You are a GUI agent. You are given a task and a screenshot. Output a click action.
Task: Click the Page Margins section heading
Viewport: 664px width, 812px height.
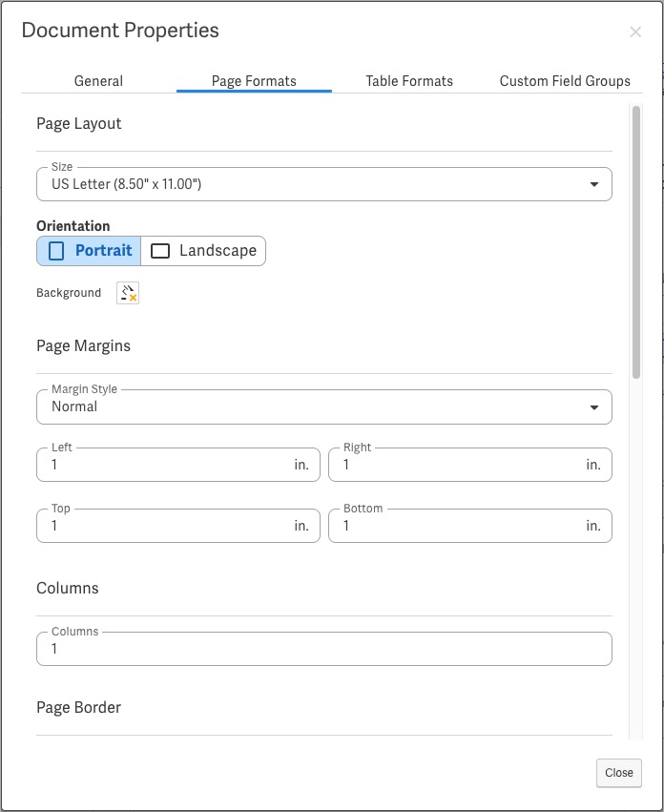[x=83, y=346]
